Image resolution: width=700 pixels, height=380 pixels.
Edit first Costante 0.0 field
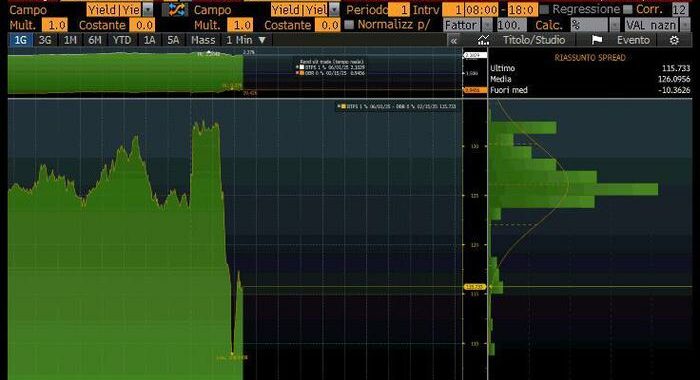pos(142,25)
